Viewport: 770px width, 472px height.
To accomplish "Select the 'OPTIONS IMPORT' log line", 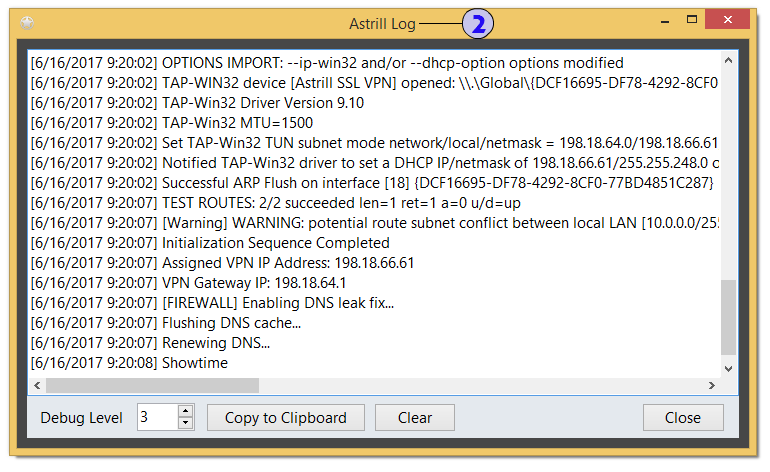I will 327,63.
